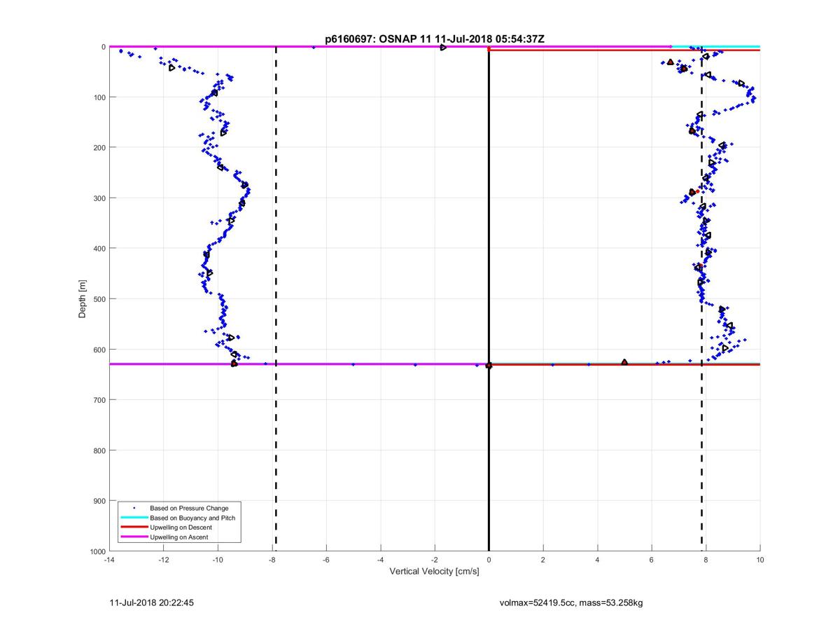Click velocity axis tick label "-4"

tap(380, 560)
